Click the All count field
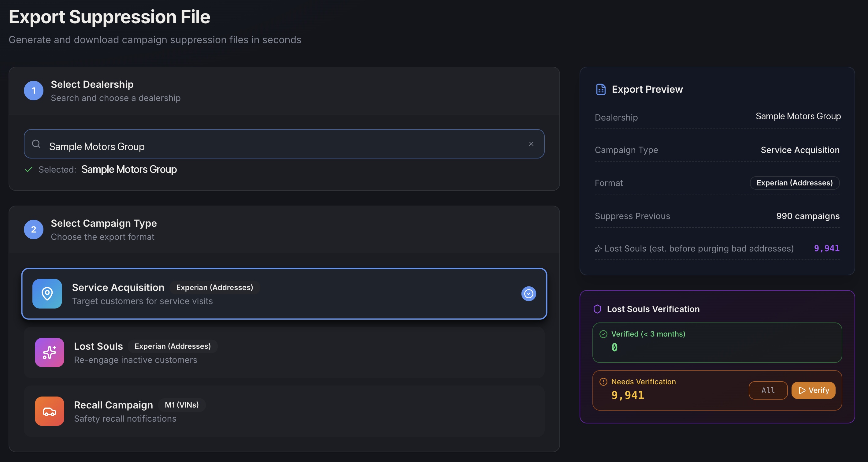Image resolution: width=868 pixels, height=462 pixels. pyautogui.click(x=768, y=390)
